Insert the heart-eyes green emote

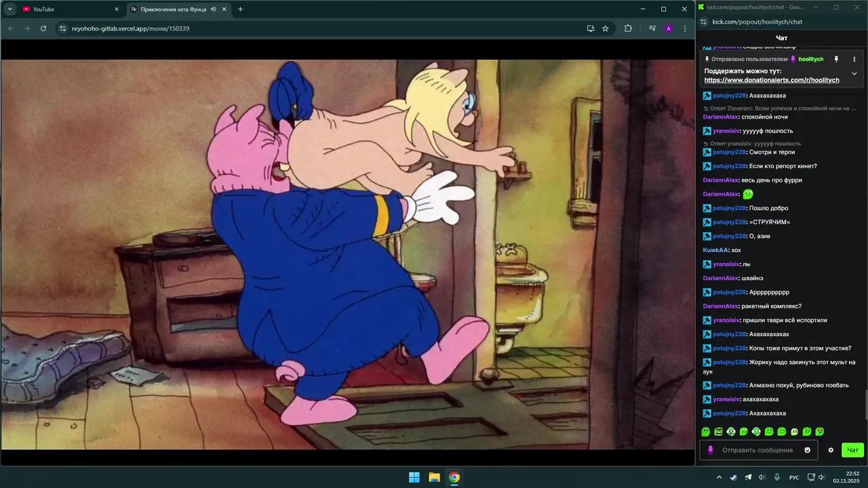[819, 432]
